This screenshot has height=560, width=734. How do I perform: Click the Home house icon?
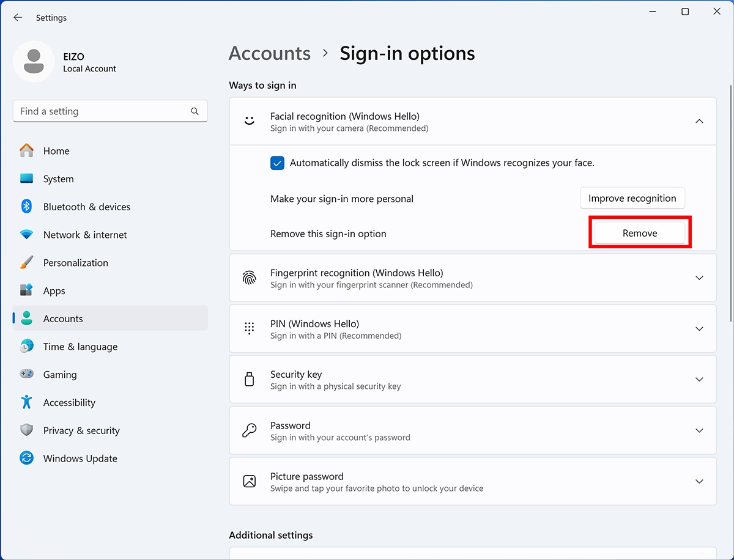pos(26,150)
